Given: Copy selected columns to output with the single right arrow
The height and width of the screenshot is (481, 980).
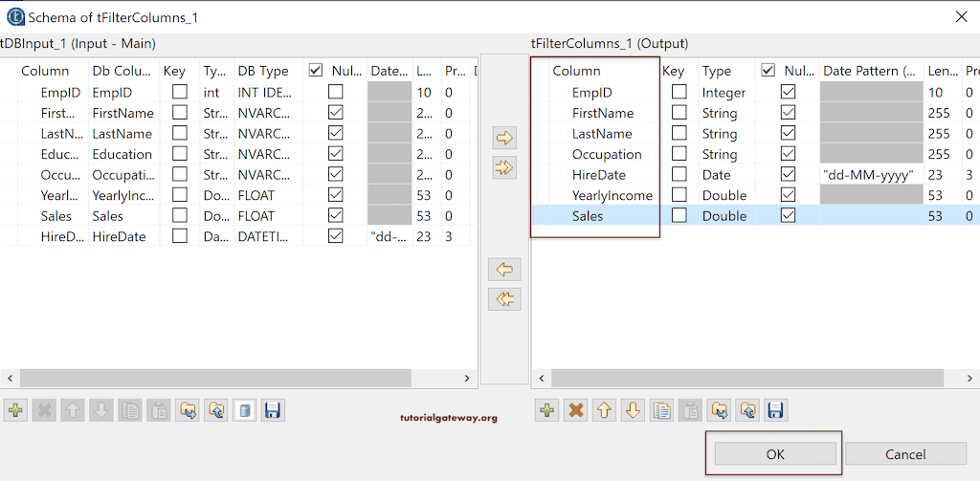Looking at the screenshot, I should click(504, 139).
